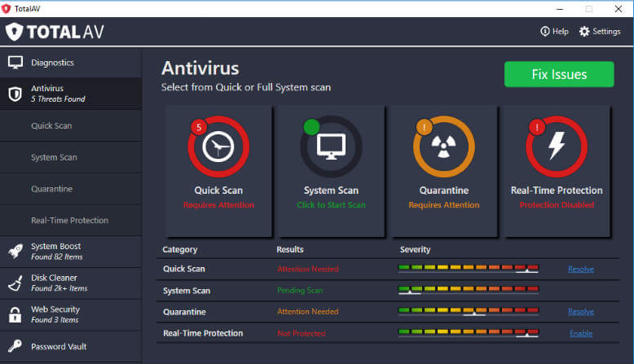The height and width of the screenshot is (364, 634).
Task: Click Quick Scan label in category table
Action: click(x=184, y=269)
